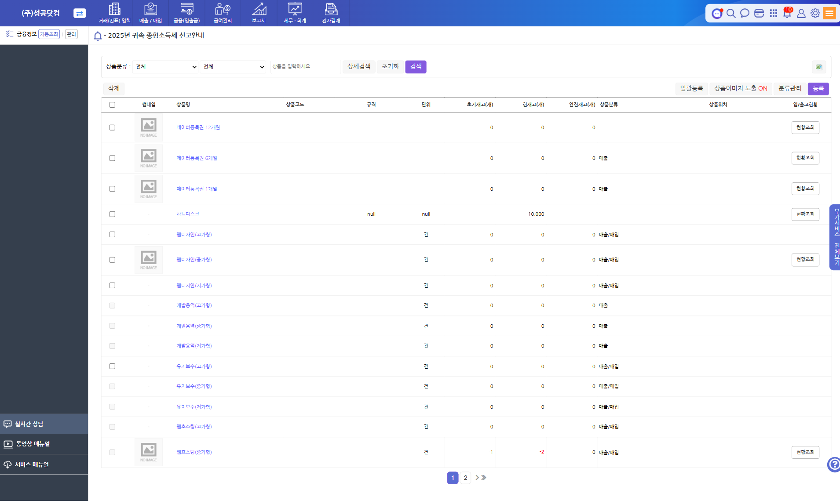
Task: Click the 초기화 reset button
Action: (x=390, y=66)
